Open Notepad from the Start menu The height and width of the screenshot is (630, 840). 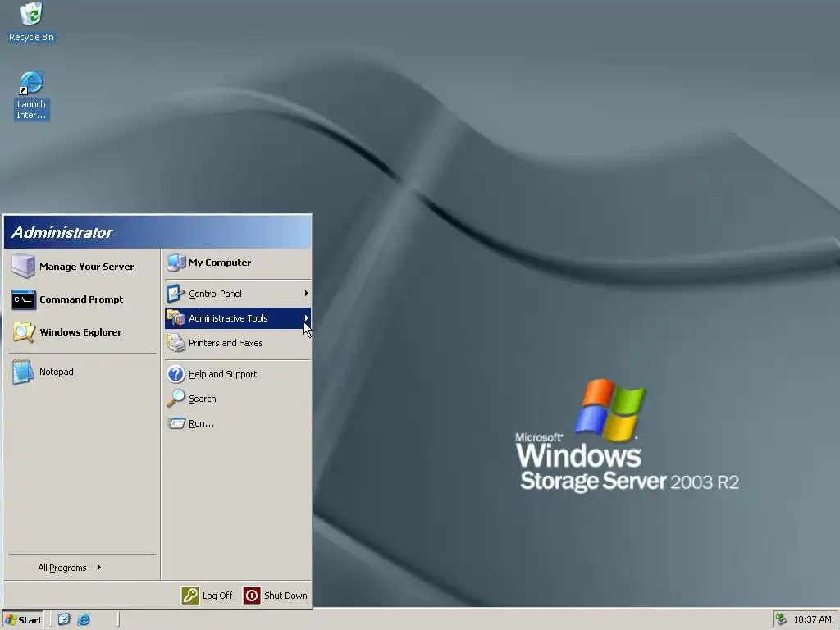coord(83,372)
